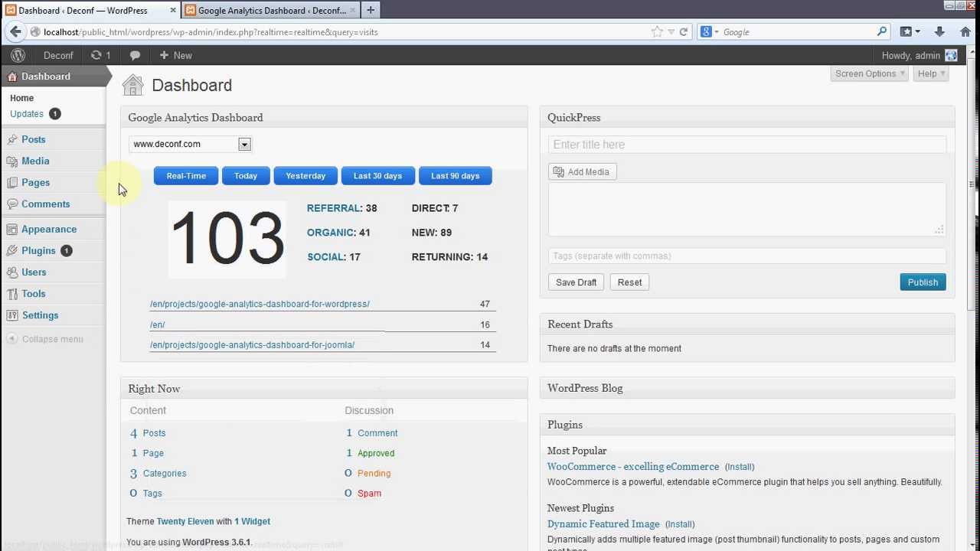Screen dimensions: 980x551
Task: Go to the Firefox home page icon
Action: pos(965,31)
